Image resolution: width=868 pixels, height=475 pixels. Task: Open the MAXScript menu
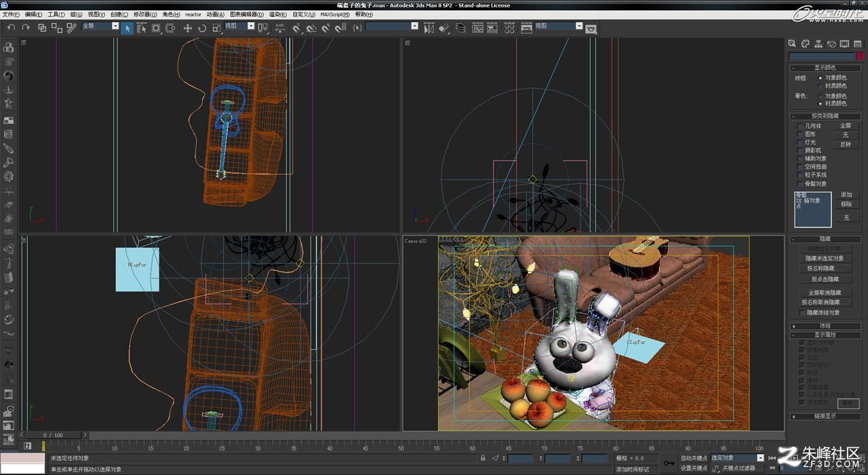coord(334,14)
